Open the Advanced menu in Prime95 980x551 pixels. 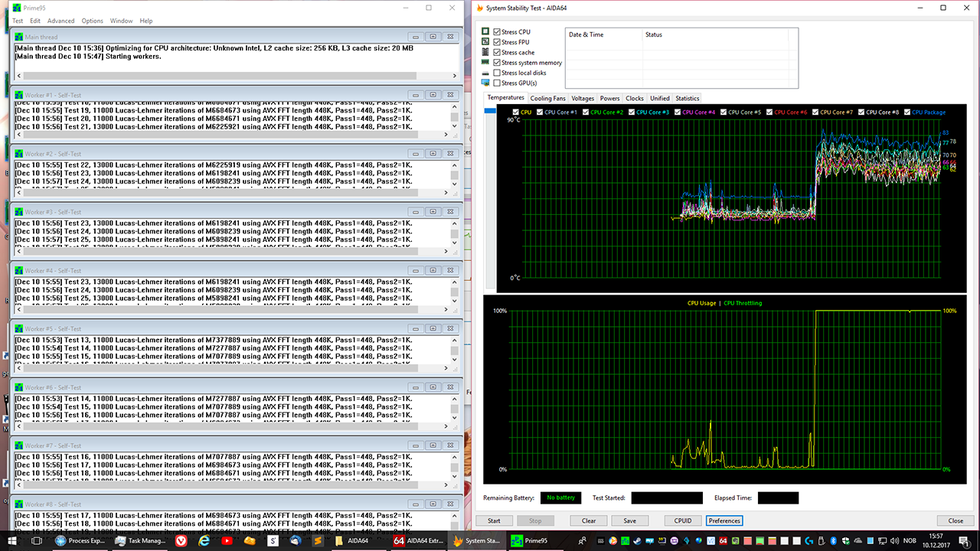[61, 21]
